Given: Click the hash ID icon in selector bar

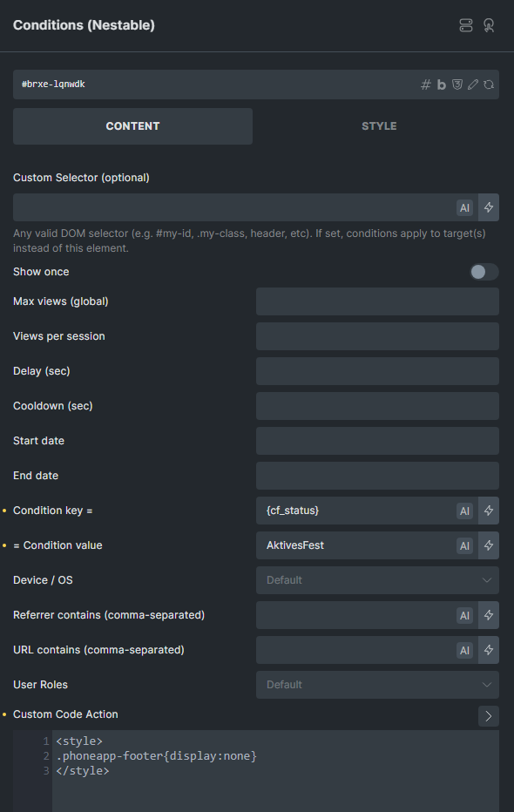Looking at the screenshot, I should tap(425, 85).
